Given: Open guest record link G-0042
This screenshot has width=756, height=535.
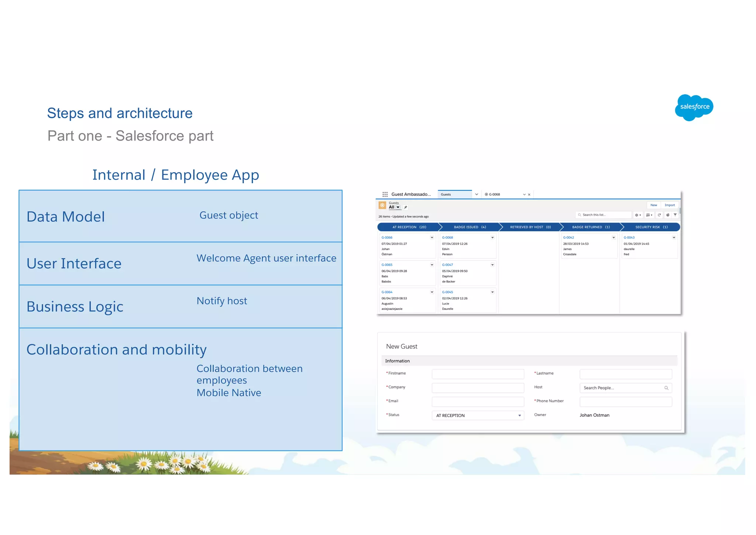Looking at the screenshot, I should [x=568, y=238].
